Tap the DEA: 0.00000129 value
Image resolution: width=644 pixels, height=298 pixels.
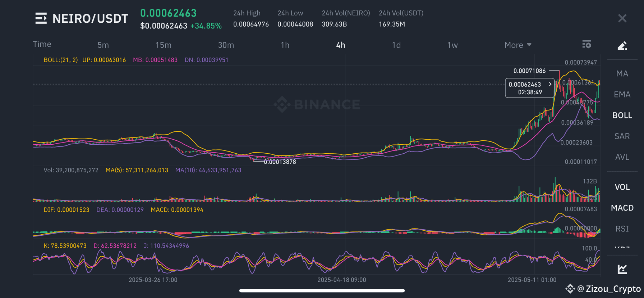120,209
